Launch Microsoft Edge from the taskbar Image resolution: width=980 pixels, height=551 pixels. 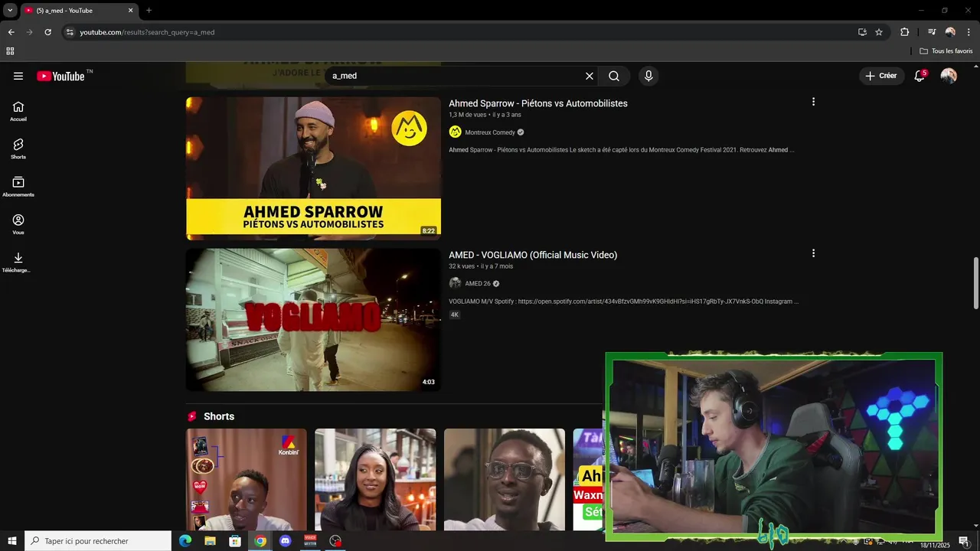tap(185, 541)
